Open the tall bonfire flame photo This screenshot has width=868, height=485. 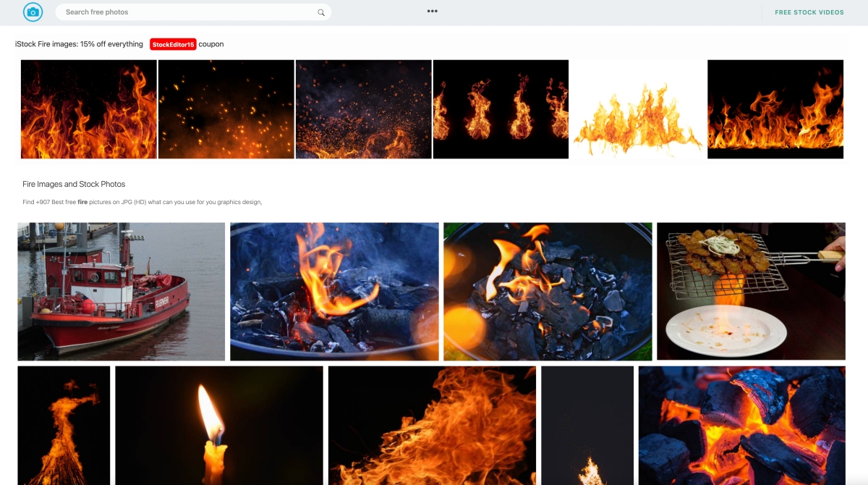coord(64,426)
